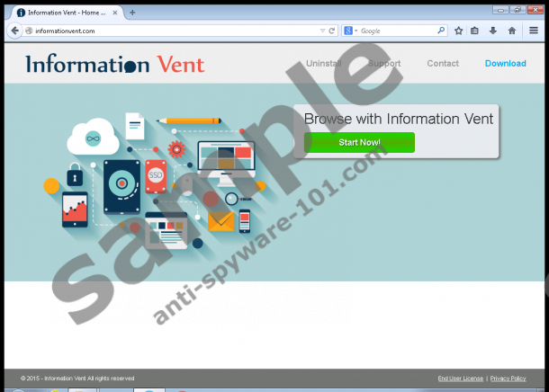Image resolution: width=549 pixels, height=392 pixels.
Task: Open the bookmarks list icon
Action: (x=475, y=31)
